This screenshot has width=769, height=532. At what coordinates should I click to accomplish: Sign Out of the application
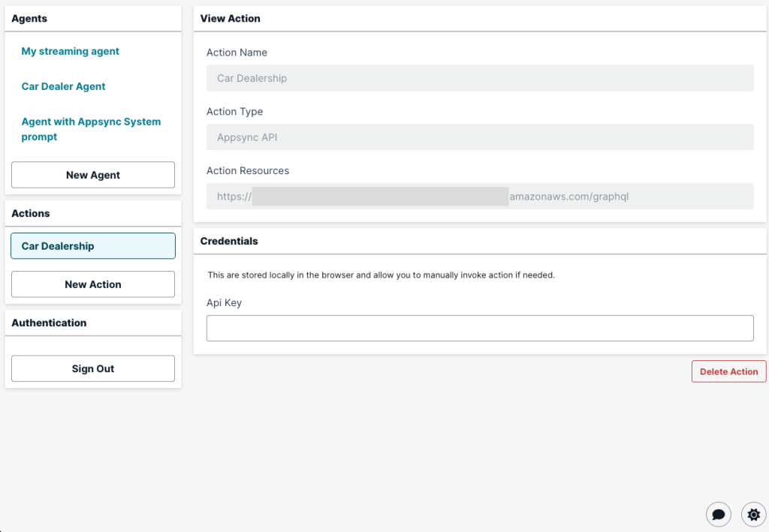[92, 368]
